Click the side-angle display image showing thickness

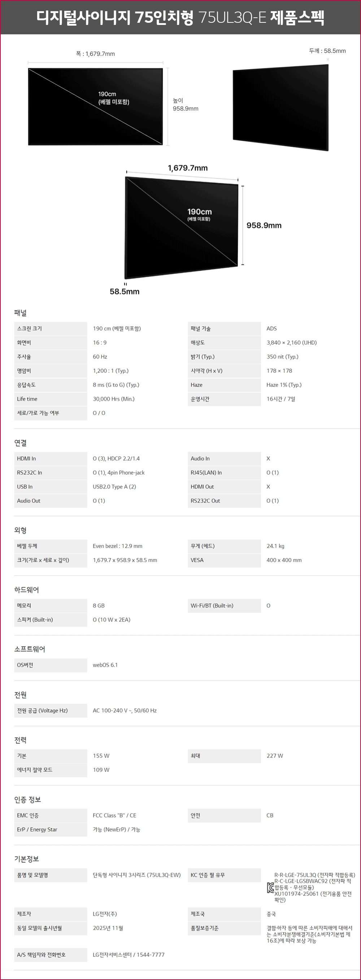tap(280, 107)
